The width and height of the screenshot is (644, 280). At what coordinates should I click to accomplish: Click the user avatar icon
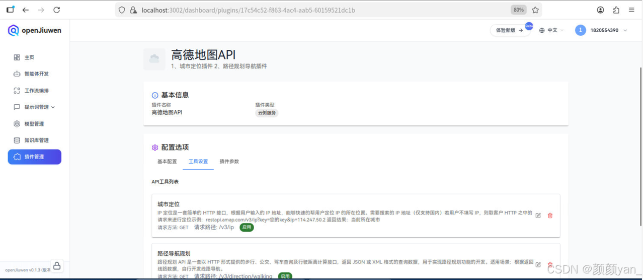coord(580,30)
